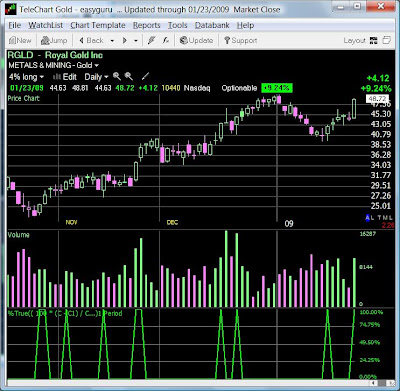This screenshot has height=391, width=400.
Task: Click the Support toolbar button
Action: [x=240, y=41]
